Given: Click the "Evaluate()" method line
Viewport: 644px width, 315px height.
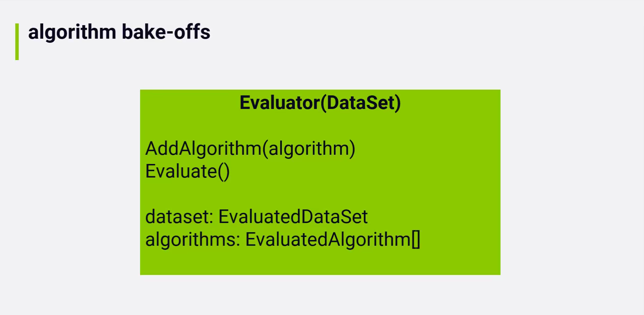Looking at the screenshot, I should pos(187,171).
